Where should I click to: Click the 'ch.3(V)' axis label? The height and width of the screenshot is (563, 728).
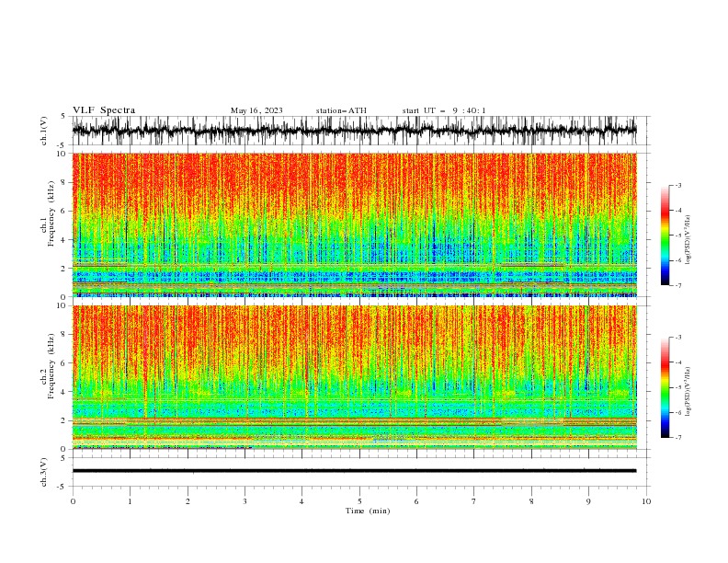tap(44, 472)
